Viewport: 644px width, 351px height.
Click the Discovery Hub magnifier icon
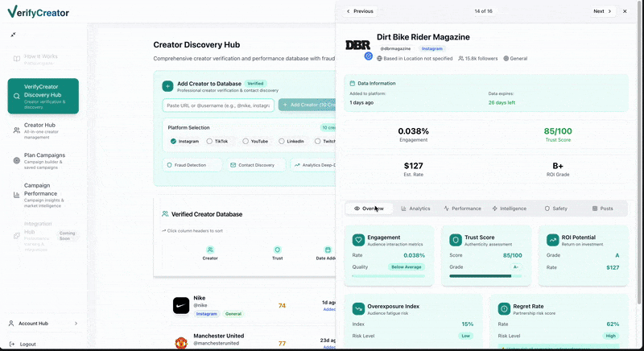click(16, 96)
